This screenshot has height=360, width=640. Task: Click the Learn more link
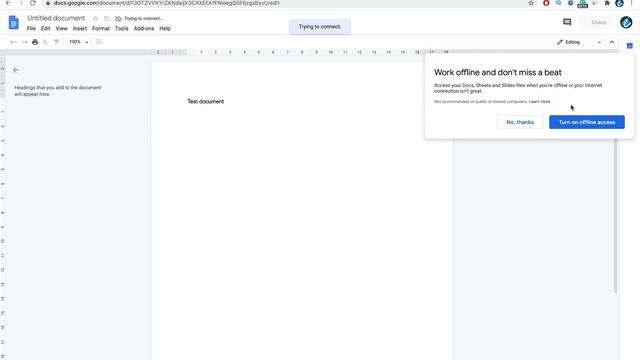click(x=539, y=101)
